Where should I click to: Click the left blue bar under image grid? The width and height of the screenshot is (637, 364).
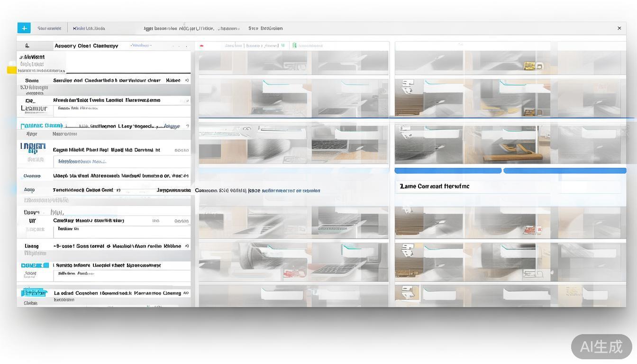(448, 171)
